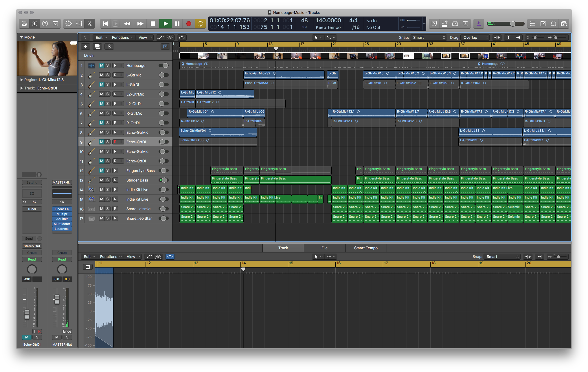
Task: Open the Note Pads button
Action: [x=543, y=24]
